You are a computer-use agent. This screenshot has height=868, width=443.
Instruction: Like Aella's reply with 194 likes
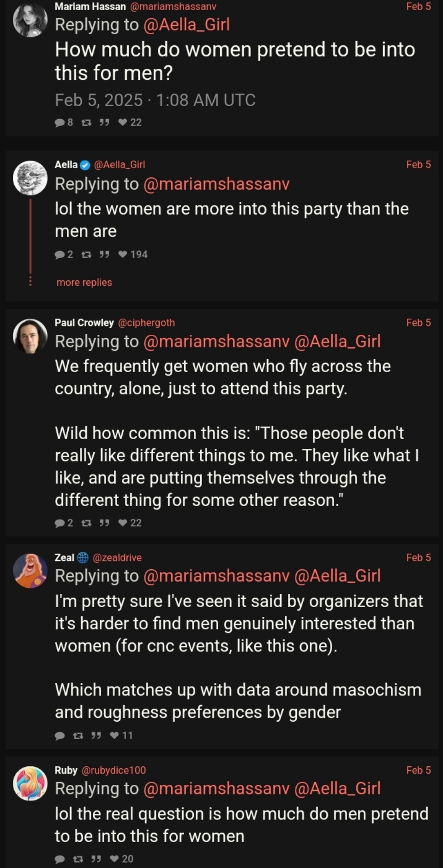click(x=123, y=254)
